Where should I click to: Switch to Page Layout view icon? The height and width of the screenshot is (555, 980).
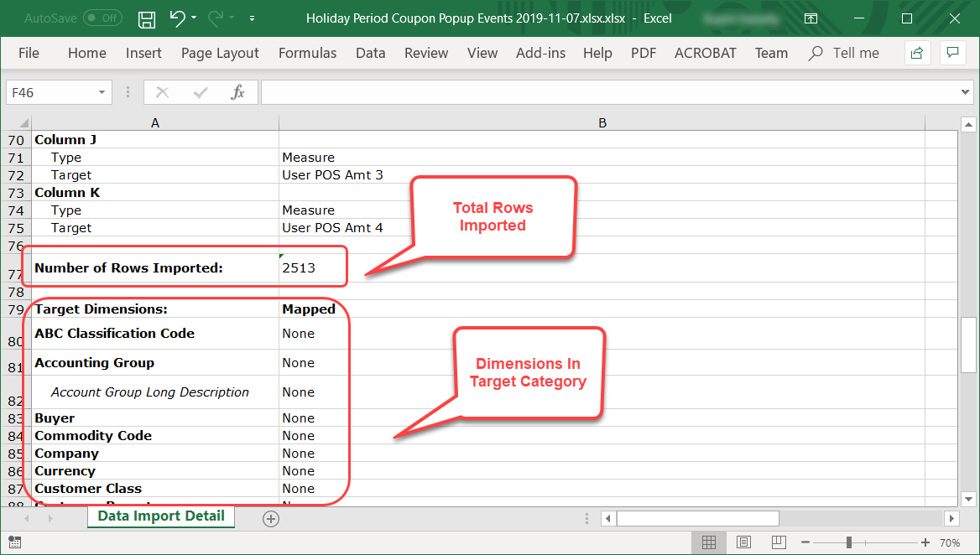[x=743, y=542]
